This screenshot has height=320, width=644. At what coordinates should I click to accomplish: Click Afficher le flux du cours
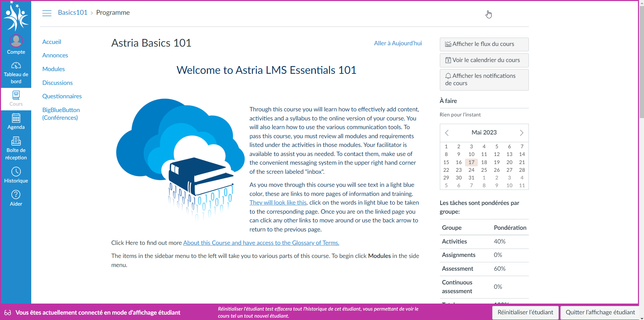pyautogui.click(x=484, y=44)
